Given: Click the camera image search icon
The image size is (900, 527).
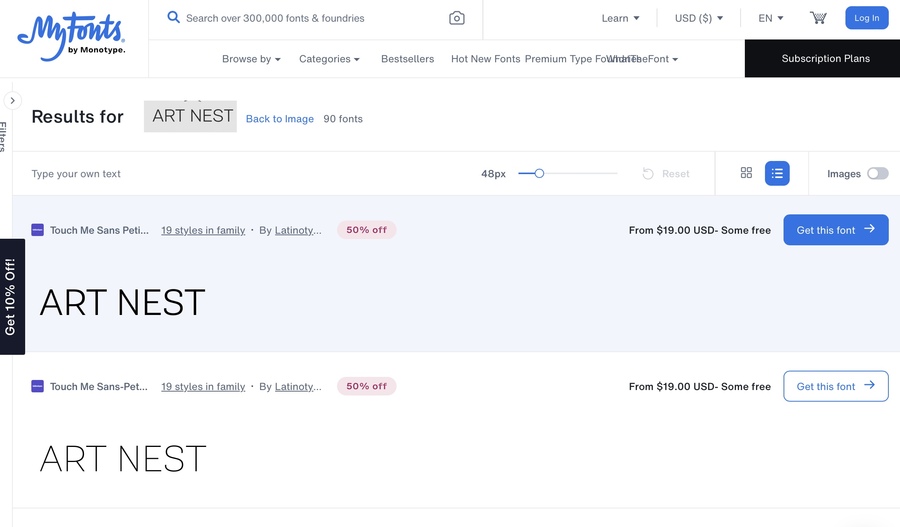Looking at the screenshot, I should click(x=456, y=18).
